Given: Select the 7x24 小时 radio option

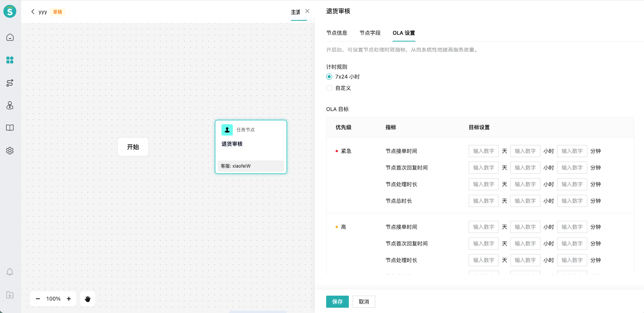Looking at the screenshot, I should [x=329, y=77].
